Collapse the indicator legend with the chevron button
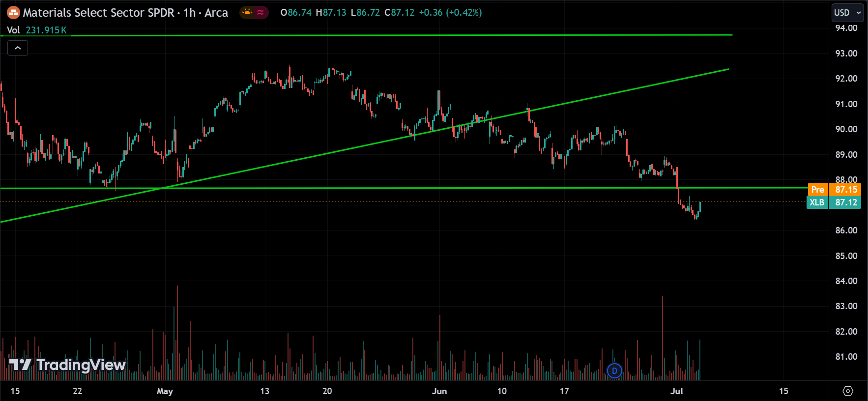 pos(18,48)
